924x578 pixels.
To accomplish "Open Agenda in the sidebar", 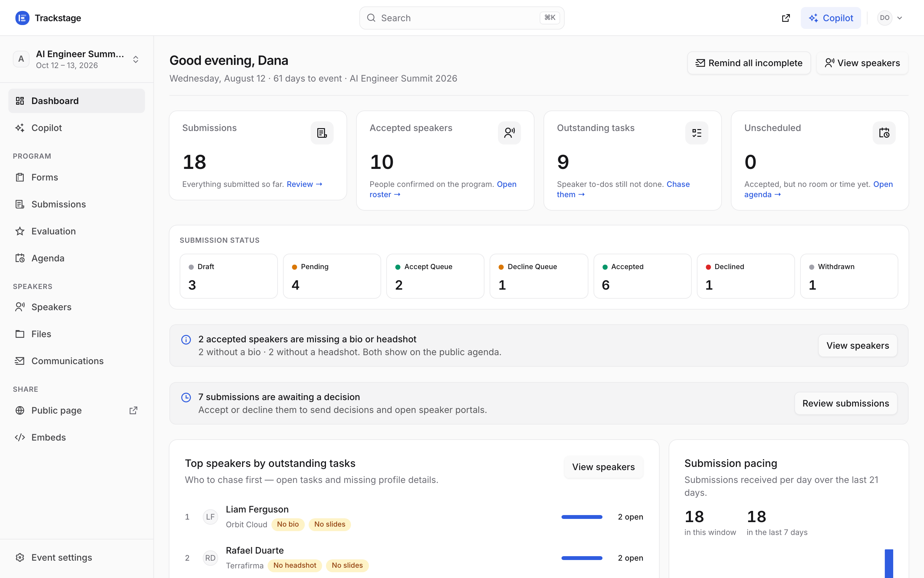I will (x=77, y=258).
